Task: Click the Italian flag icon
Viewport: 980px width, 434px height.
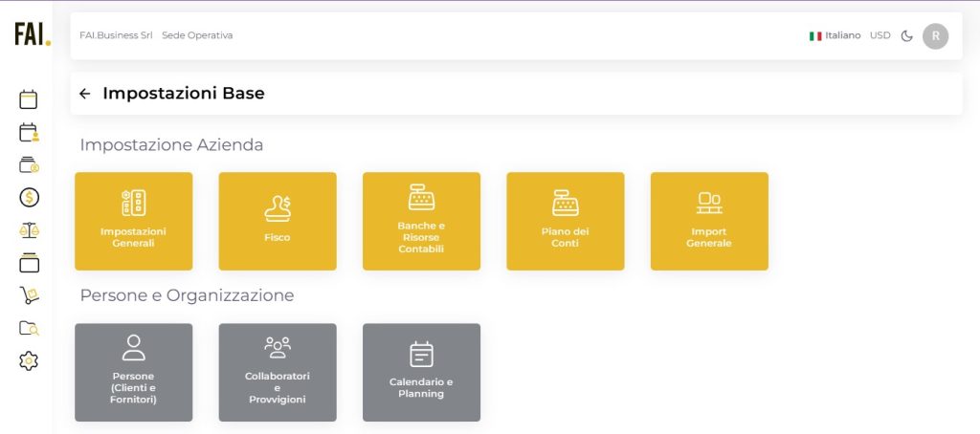Action: (815, 36)
